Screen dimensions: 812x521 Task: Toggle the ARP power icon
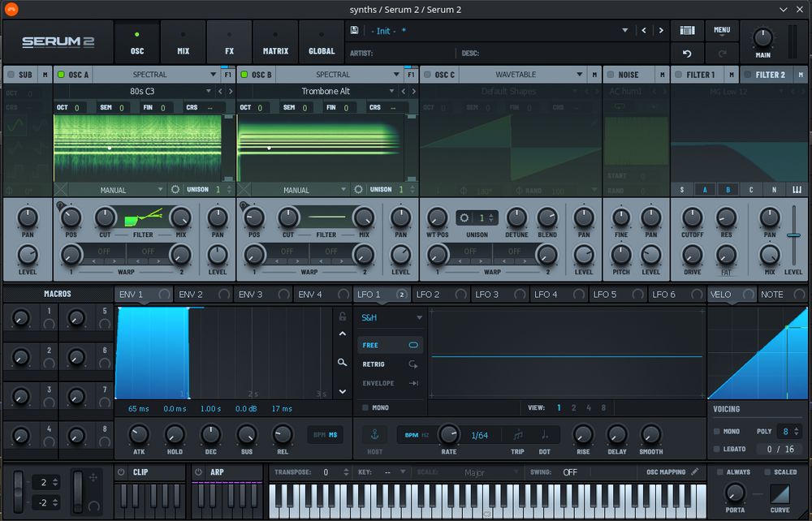199,471
